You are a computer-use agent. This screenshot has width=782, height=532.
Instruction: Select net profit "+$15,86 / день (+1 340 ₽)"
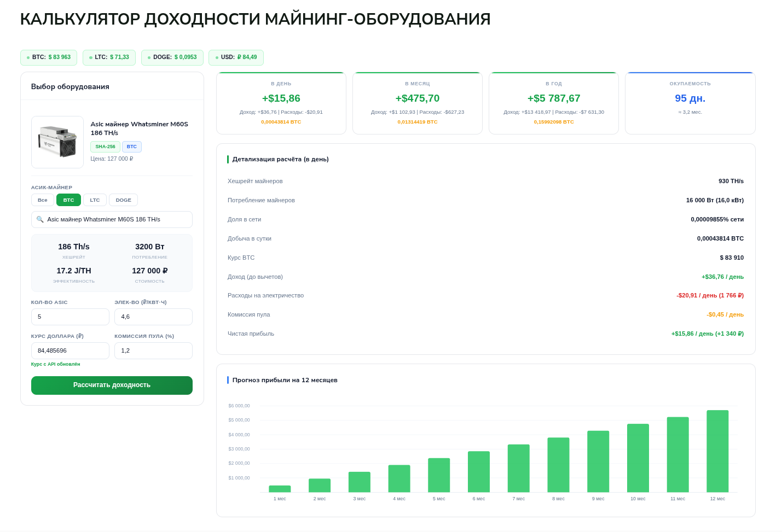tap(708, 334)
